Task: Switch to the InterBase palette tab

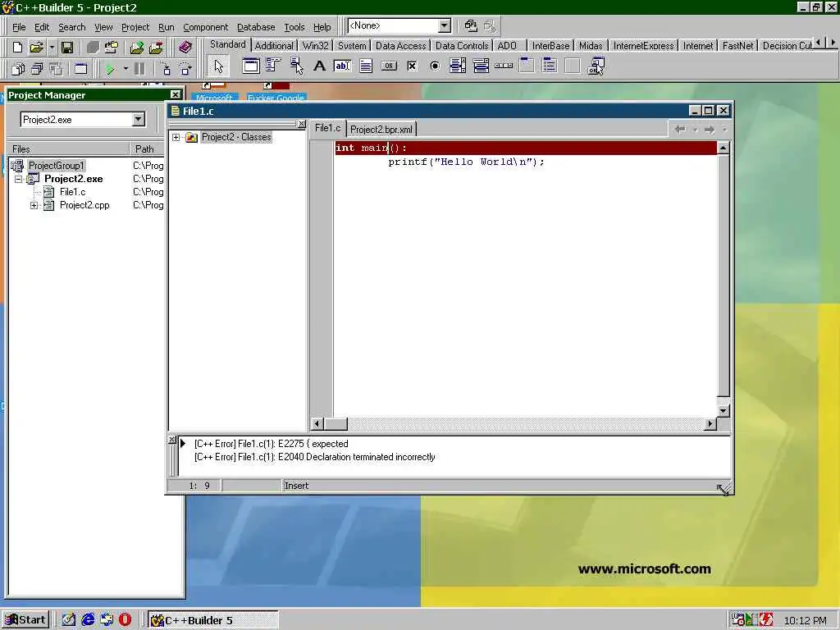Action: pos(550,46)
